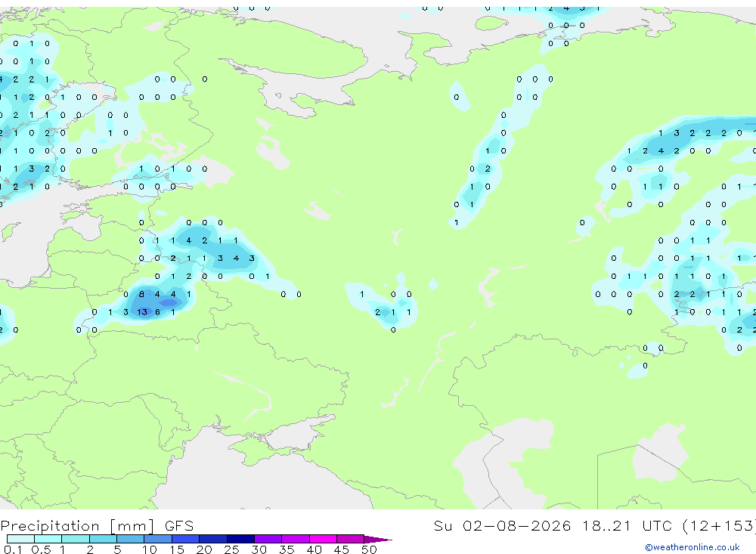
Task: Select the 0.5–1 mm legend color swatch
Action: pos(48,539)
